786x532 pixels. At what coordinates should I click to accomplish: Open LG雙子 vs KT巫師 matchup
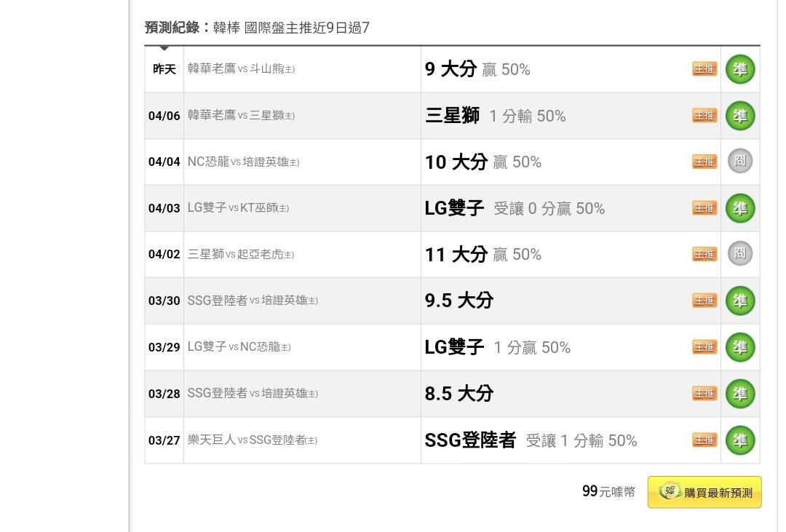[x=238, y=208]
